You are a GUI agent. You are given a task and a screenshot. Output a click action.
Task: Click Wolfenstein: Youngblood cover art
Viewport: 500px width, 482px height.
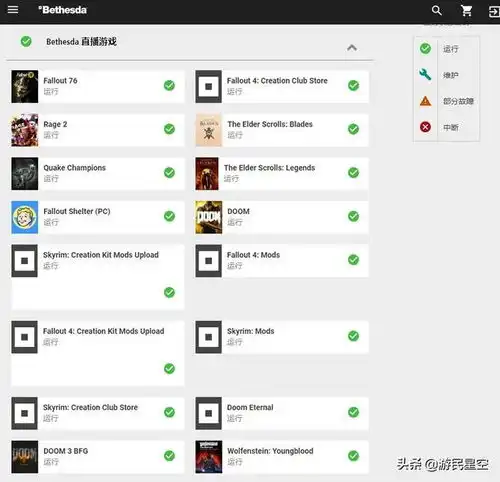click(x=209, y=457)
